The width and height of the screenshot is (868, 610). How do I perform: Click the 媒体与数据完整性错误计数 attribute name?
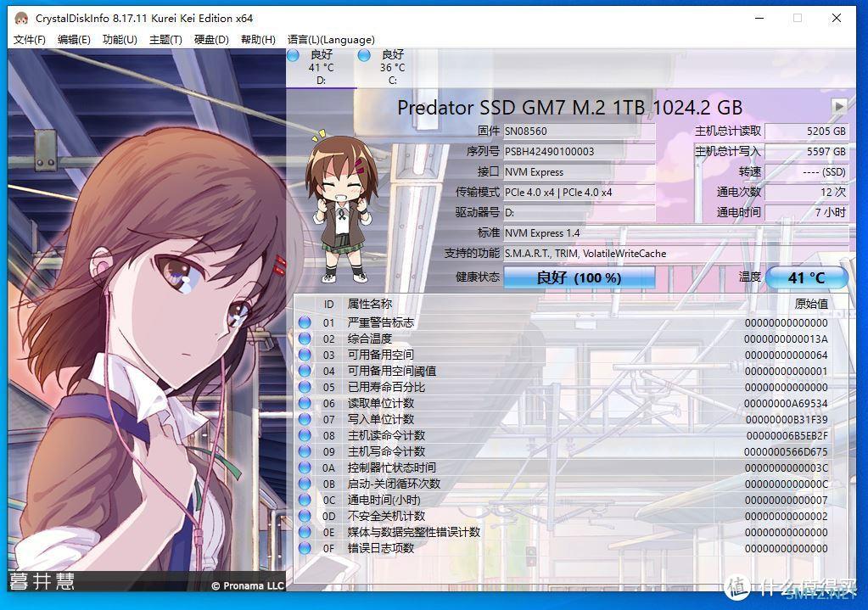click(413, 532)
